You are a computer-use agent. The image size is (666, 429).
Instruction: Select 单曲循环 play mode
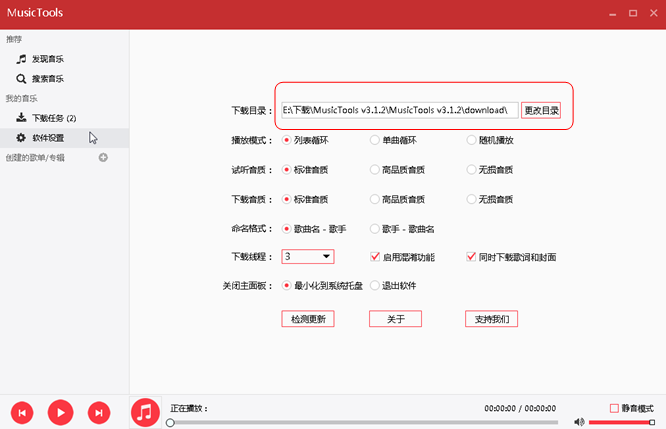tap(374, 140)
